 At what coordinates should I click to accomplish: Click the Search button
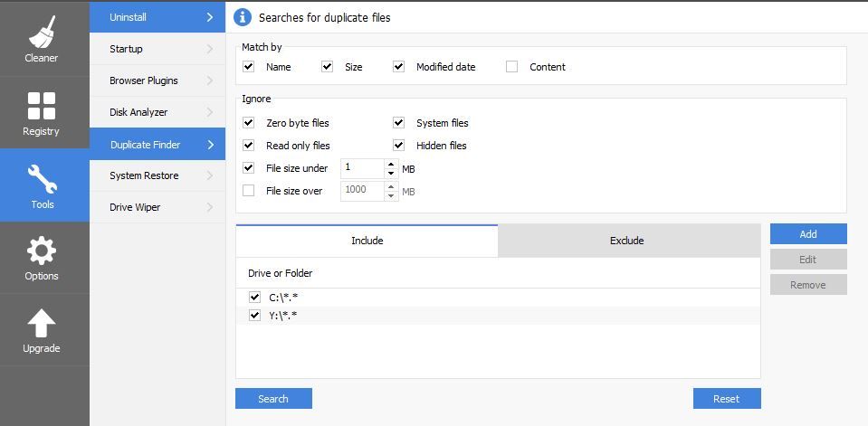pyautogui.click(x=273, y=399)
